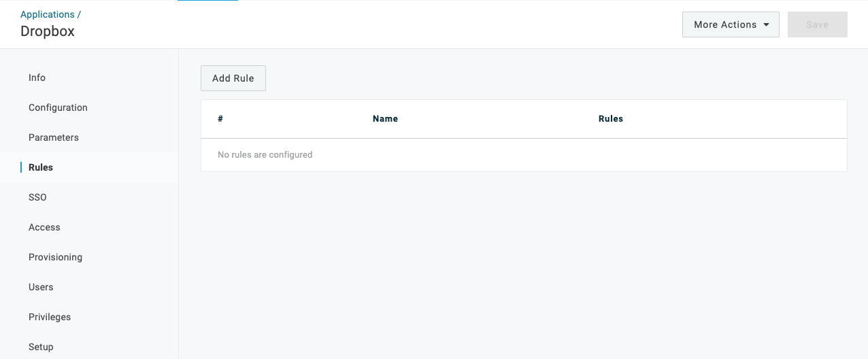Click the disabled Save button
The height and width of the screenshot is (359, 868).
[x=817, y=24]
